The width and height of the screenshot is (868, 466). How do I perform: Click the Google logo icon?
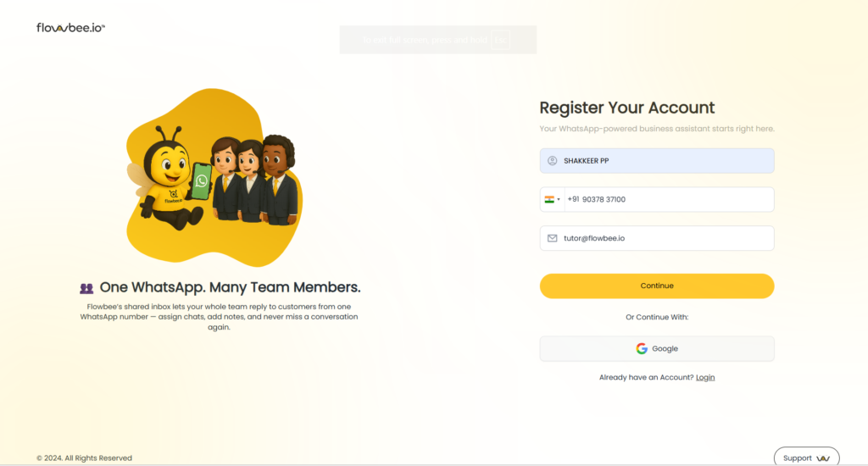pyautogui.click(x=642, y=348)
